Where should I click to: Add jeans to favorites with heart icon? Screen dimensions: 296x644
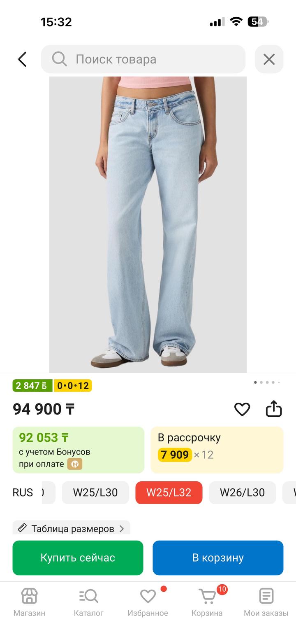pyautogui.click(x=242, y=409)
